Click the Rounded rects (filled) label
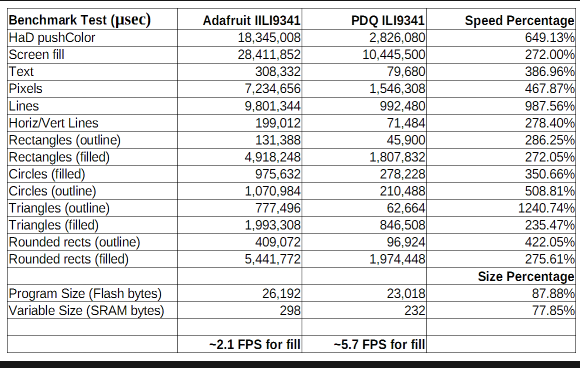580x368 pixels. click(x=68, y=259)
